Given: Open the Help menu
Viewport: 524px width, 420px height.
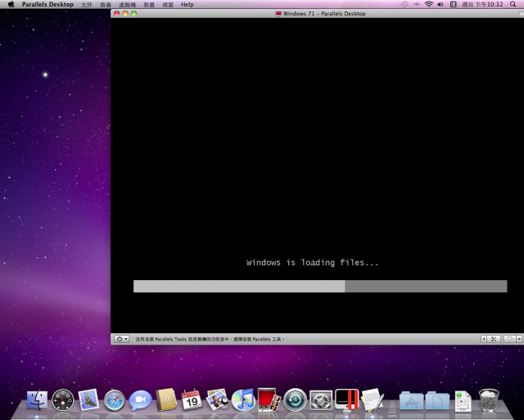Looking at the screenshot, I should click(x=187, y=4).
